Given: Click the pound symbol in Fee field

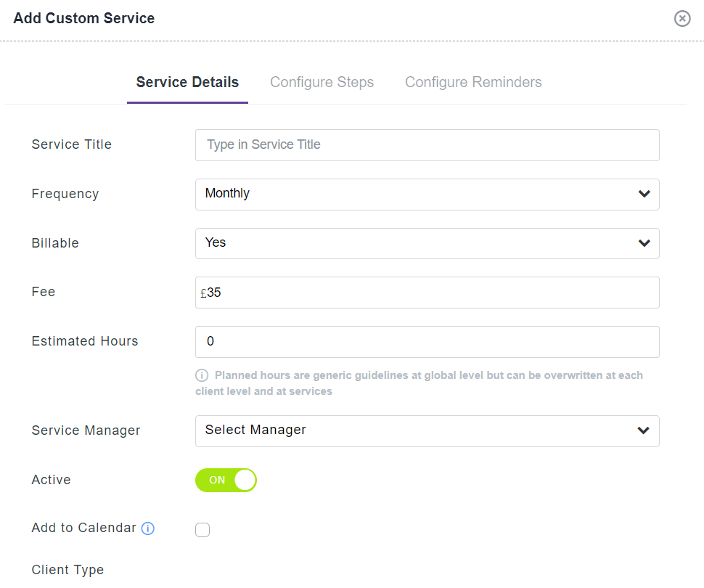Looking at the screenshot, I should [x=203, y=293].
